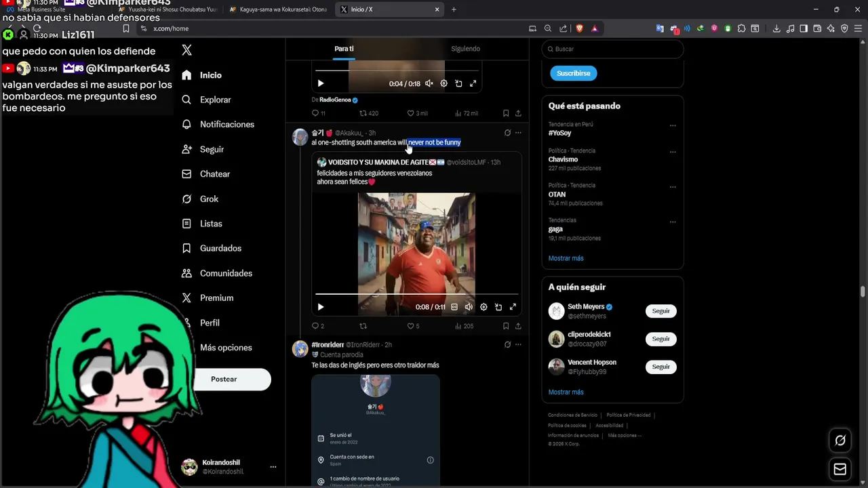
Task: Click the zoom magnifier icon in address bar
Action: tap(548, 28)
